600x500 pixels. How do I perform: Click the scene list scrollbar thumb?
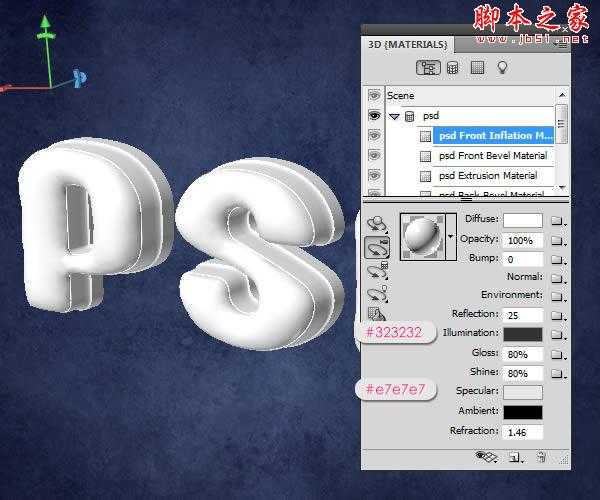pos(561,124)
